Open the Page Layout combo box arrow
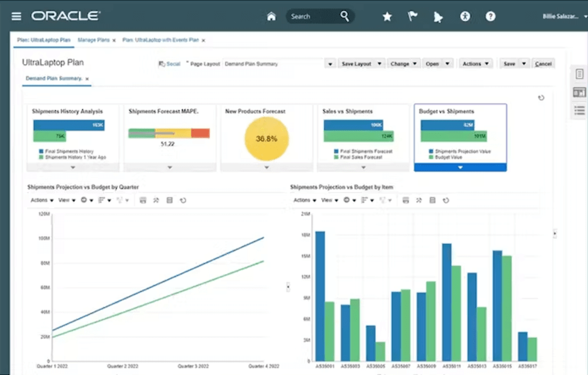This screenshot has width=588, height=375. point(330,64)
